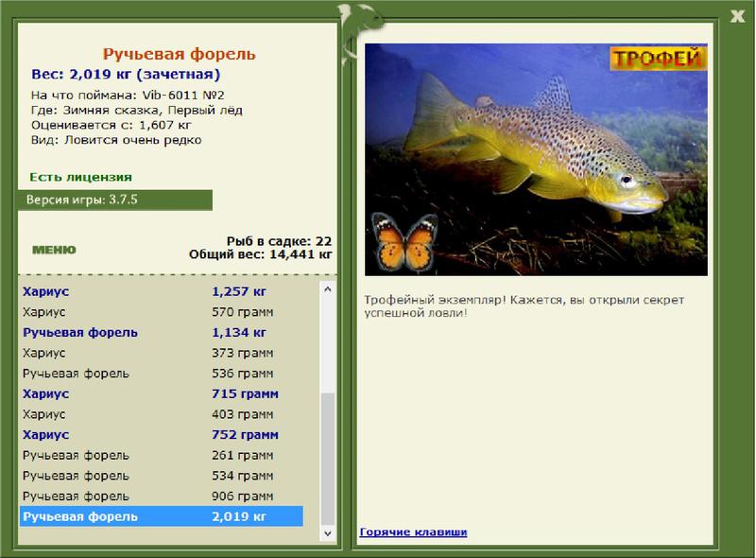Select the Ручьевая форель 536 грамм row
Viewport: 756px width, 558px height.
[162, 374]
